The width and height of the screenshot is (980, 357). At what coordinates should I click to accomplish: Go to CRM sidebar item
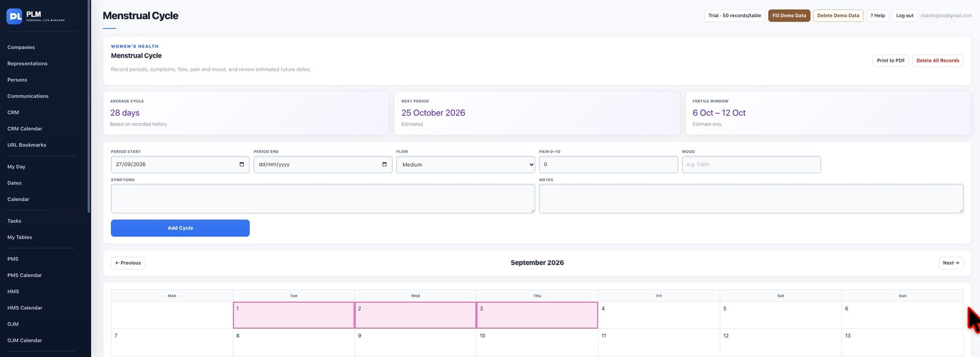click(x=13, y=113)
